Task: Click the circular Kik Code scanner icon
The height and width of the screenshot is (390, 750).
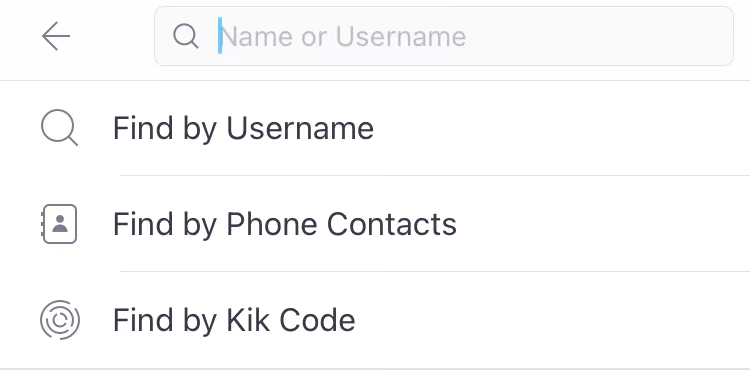Action: 60,320
